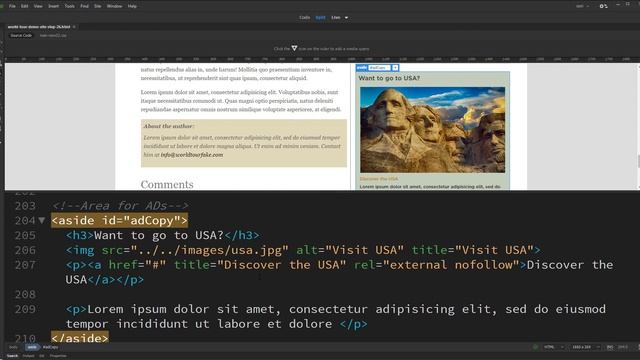Click the green linting status icon
The height and width of the screenshot is (360, 640).
535,347
